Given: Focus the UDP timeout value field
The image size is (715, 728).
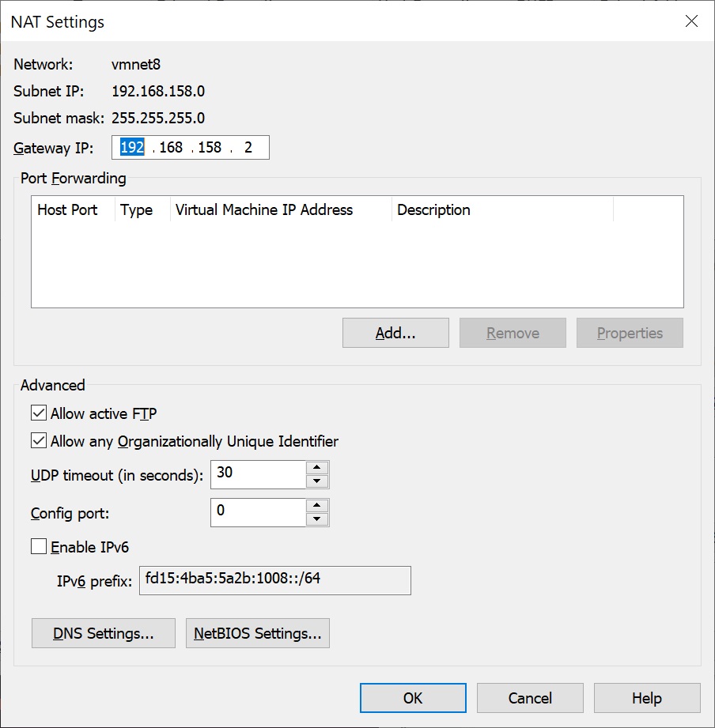Looking at the screenshot, I should pos(259,474).
